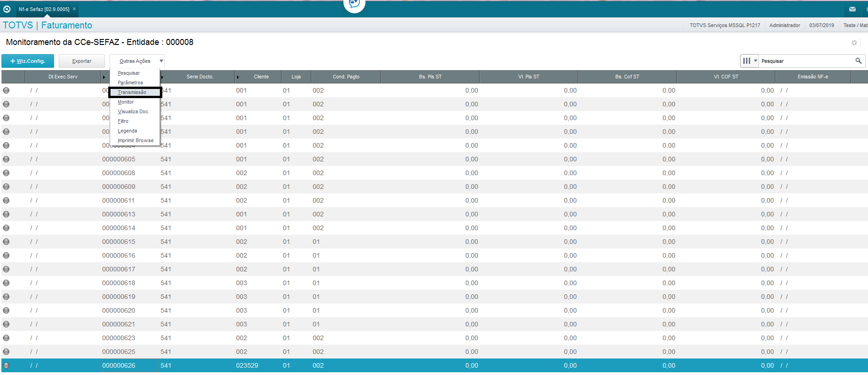Select Imprimir Browse menu entry
Screen dimensions: 868x375
[x=135, y=140]
